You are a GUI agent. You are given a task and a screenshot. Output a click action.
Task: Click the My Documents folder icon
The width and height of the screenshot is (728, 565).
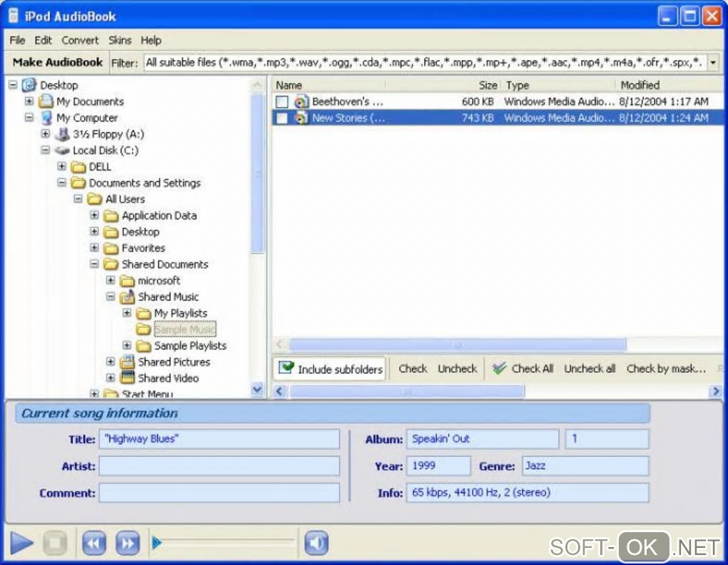coord(46,101)
